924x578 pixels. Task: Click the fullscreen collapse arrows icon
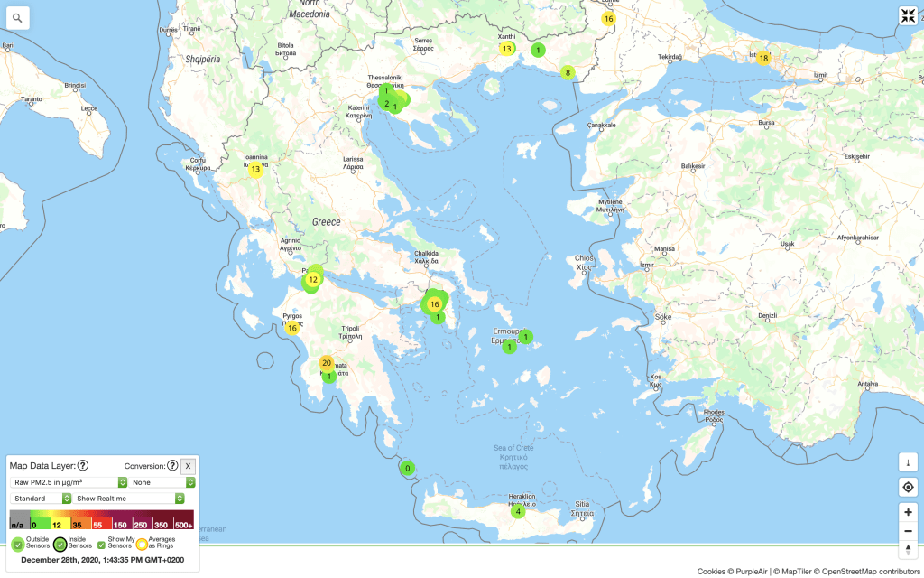click(x=907, y=16)
